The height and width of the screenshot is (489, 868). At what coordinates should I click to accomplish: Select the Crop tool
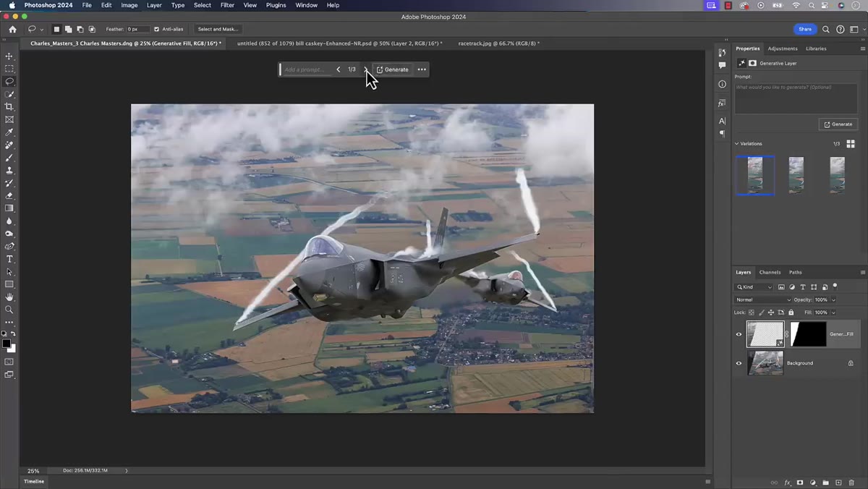tap(9, 106)
